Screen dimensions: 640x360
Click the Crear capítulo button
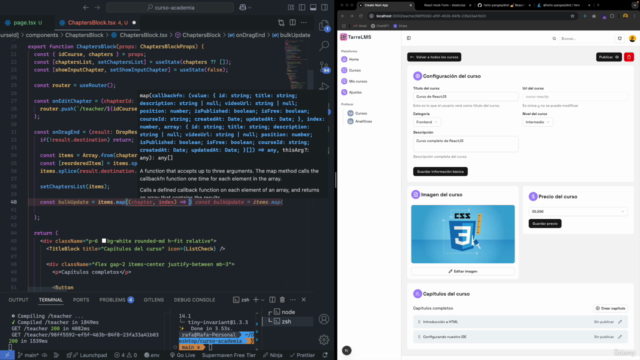(610, 308)
